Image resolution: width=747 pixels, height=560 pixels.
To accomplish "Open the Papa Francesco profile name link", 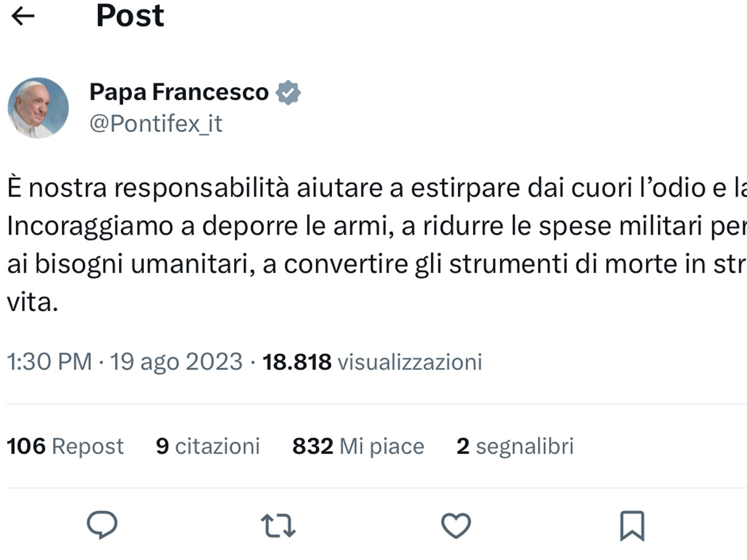I will coord(179,93).
